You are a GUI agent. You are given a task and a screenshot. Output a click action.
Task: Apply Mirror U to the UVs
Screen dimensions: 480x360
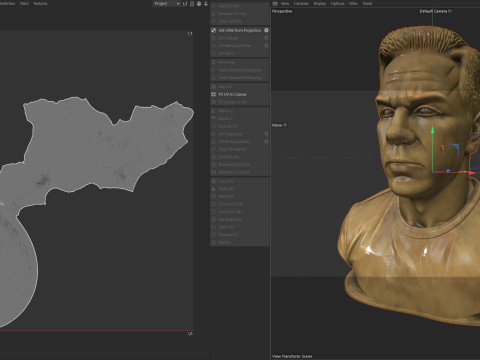coord(240,111)
